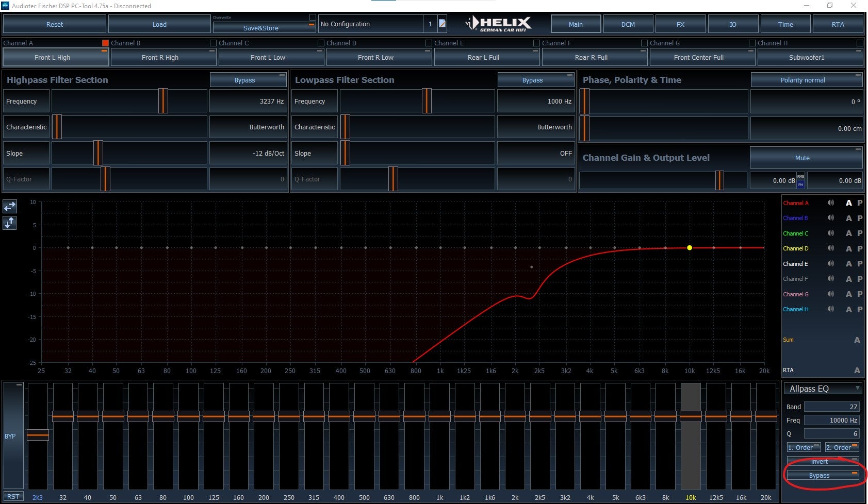This screenshot has height=504, width=868.
Task: Click the edit pencil icon beside configuration number
Action: coord(442,24)
